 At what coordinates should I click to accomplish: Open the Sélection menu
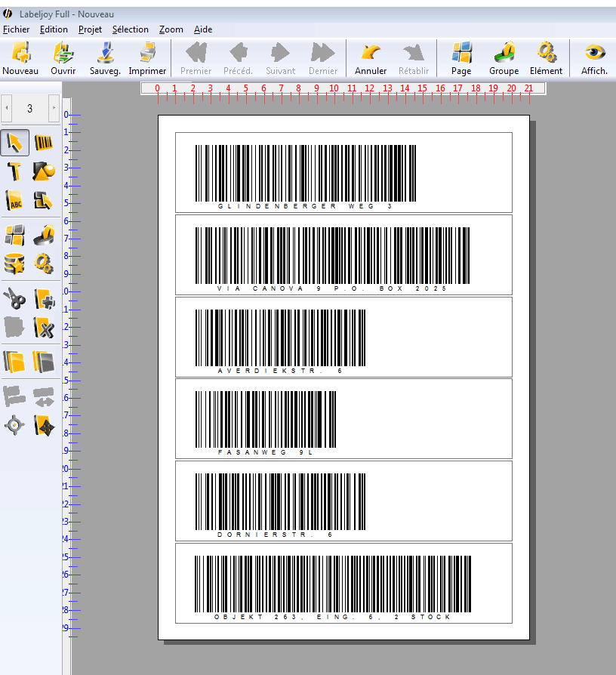[131, 29]
